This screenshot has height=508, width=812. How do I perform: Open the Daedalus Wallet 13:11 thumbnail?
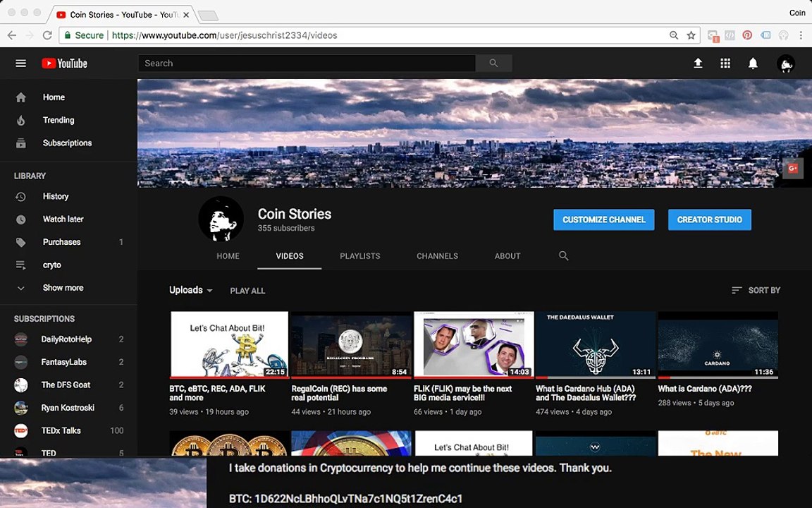pos(596,345)
